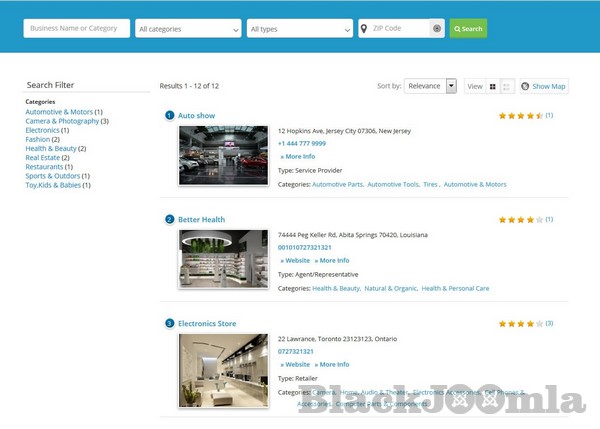Click the Electronics Store star rating
The height and width of the screenshot is (429, 600).
[520, 324]
